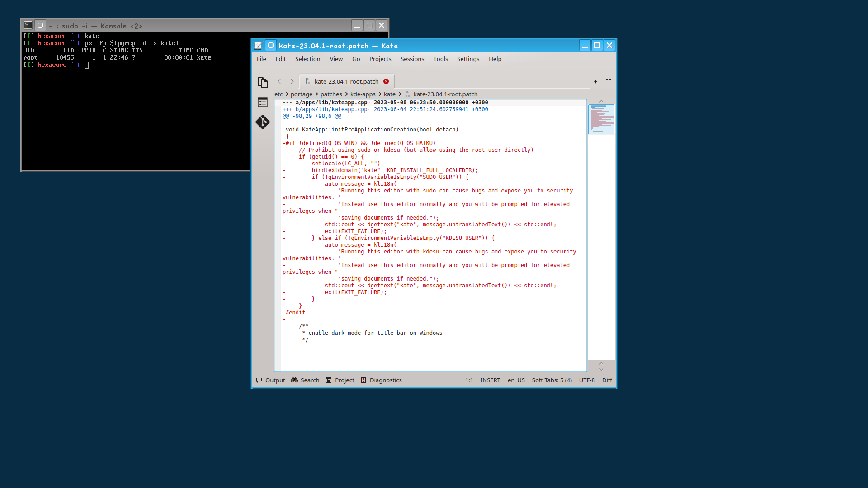The image size is (868, 488).
Task: Open the Projects menu
Action: [x=380, y=59]
